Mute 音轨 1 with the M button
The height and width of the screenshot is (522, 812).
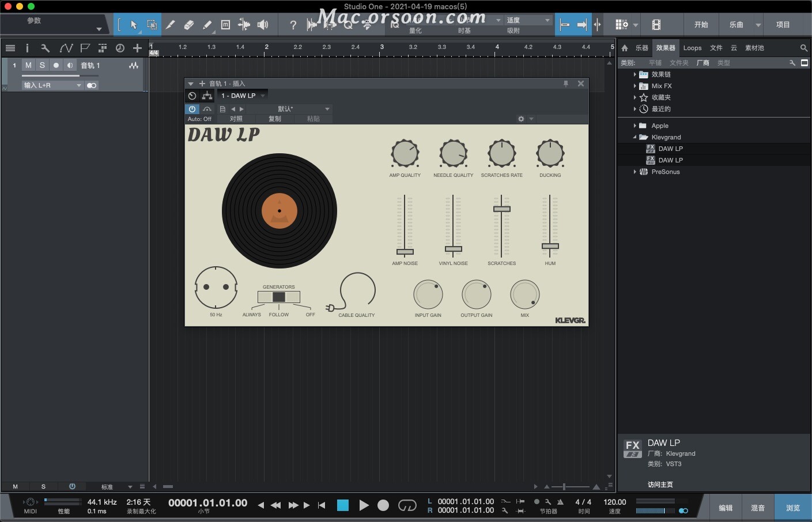(28, 65)
